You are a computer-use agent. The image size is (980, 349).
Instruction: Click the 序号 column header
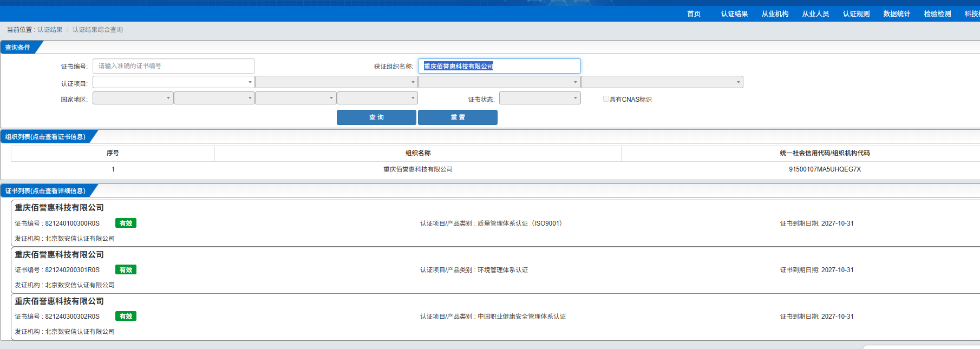tap(113, 153)
